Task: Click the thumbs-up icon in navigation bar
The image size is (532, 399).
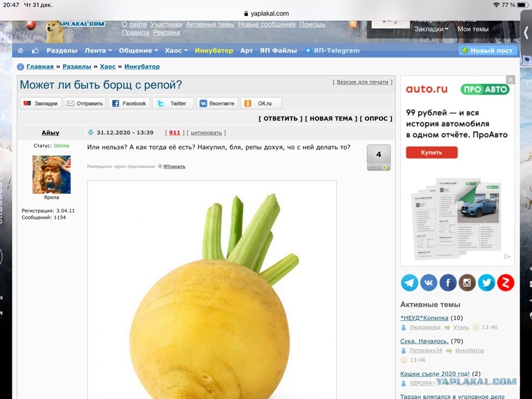Action: (x=35, y=51)
